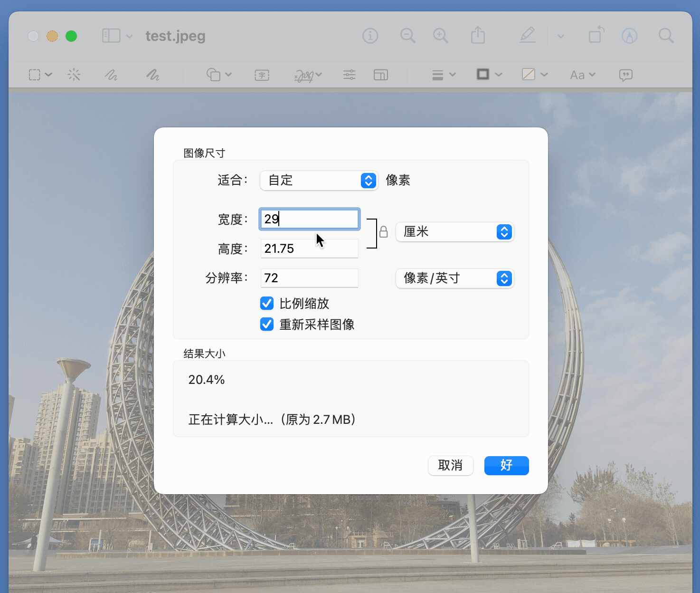Insert a text box tool
Viewport: 700px width, 593px height.
(x=262, y=75)
